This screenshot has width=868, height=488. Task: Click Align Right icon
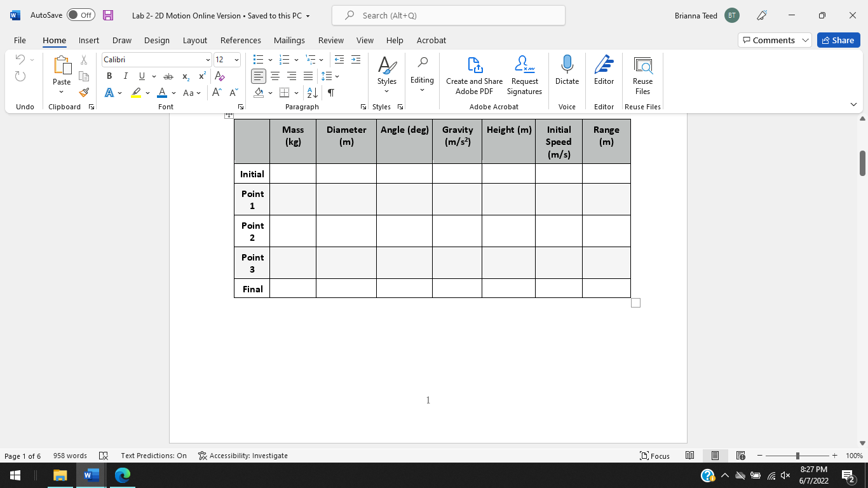(292, 76)
